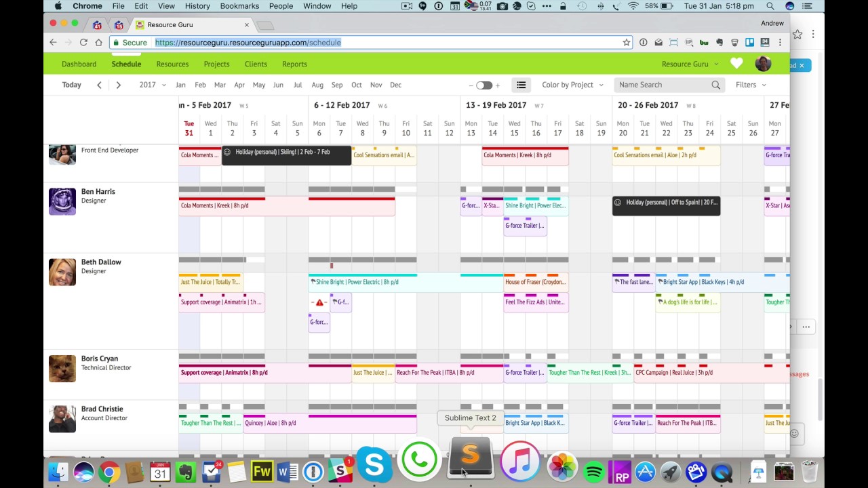
Task: Open Evernote from the dock
Action: point(186,472)
